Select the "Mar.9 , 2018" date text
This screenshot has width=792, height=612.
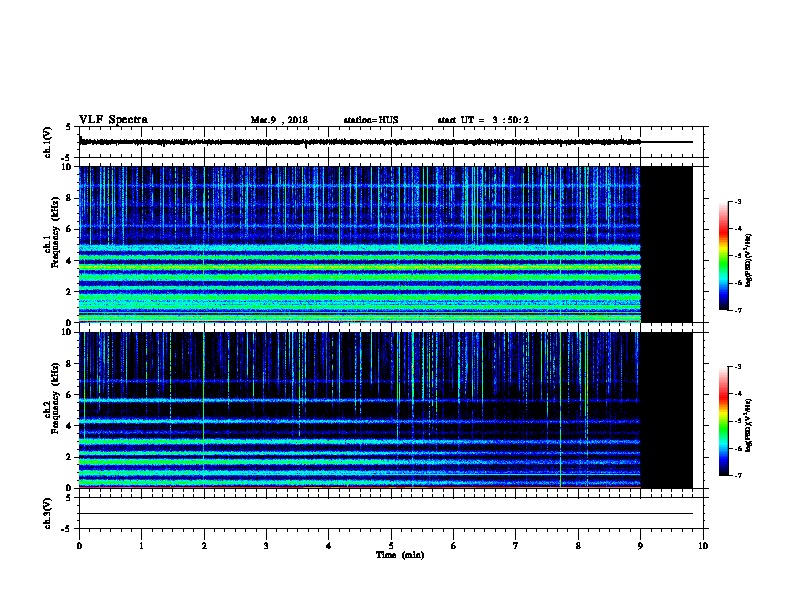(x=279, y=120)
